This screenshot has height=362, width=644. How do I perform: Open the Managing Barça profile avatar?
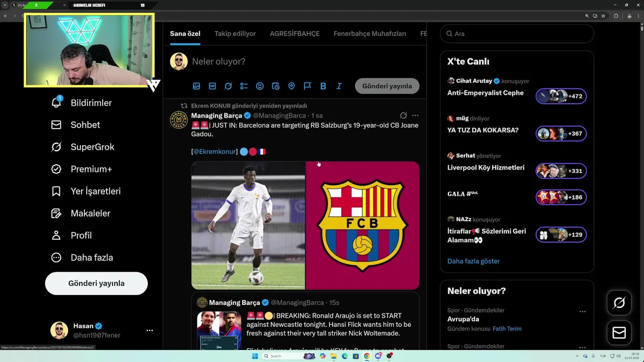pos(179,120)
